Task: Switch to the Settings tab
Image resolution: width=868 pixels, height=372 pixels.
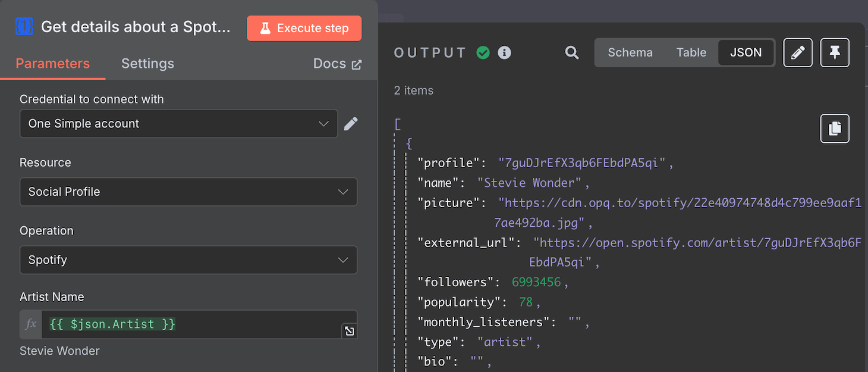Action: pyautogui.click(x=147, y=63)
